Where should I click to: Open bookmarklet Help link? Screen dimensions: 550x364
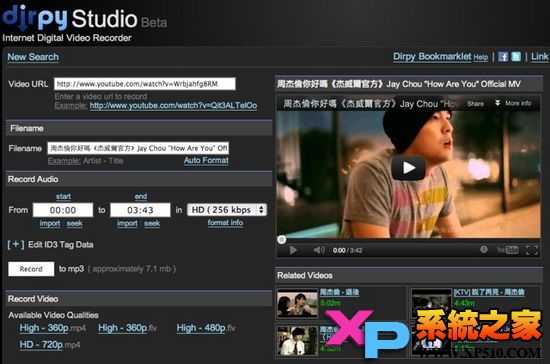click(481, 57)
